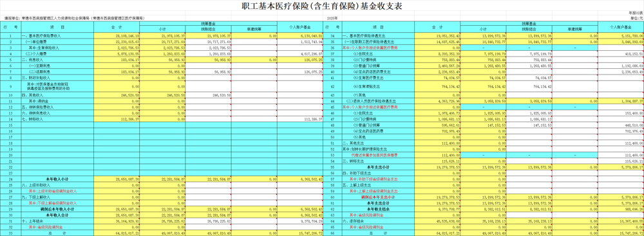
Task: Select row 34 label 一、基本医疗保险待遇支出
Action: [x=363, y=36]
